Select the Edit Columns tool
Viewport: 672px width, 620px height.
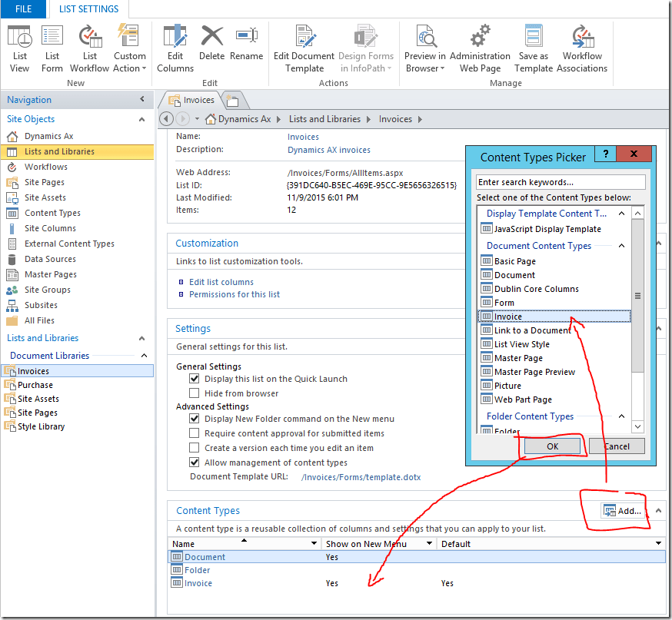tap(175, 46)
